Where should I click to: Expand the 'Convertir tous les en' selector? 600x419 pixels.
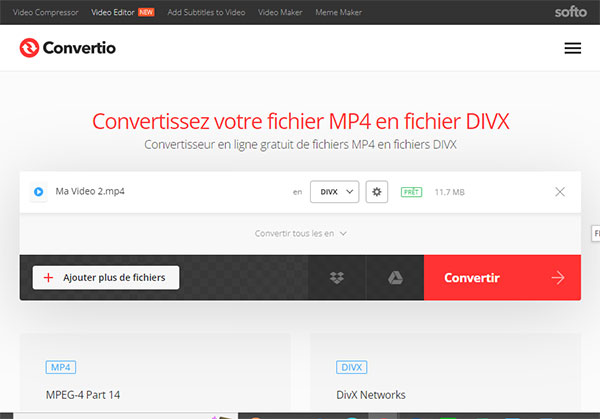tap(301, 233)
